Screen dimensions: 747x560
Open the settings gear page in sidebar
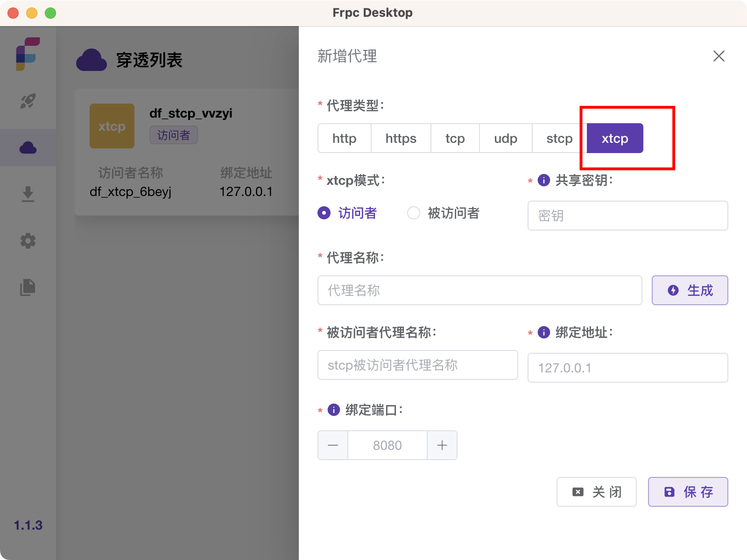[28, 241]
